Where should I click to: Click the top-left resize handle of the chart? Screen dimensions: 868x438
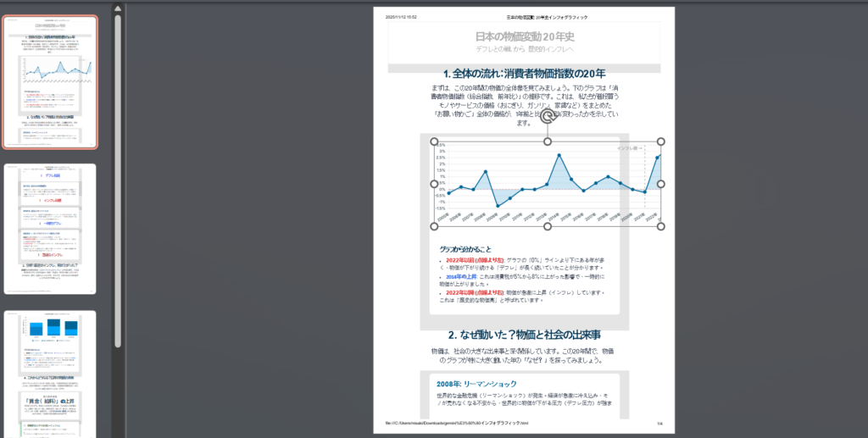click(435, 141)
